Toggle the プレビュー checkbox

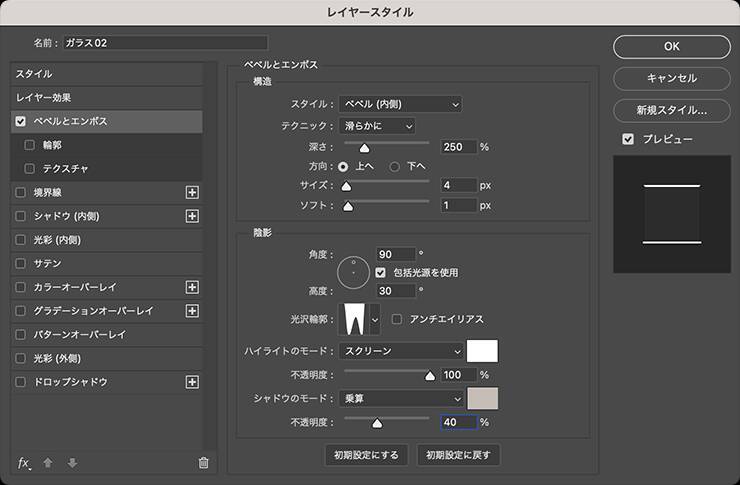(628, 139)
